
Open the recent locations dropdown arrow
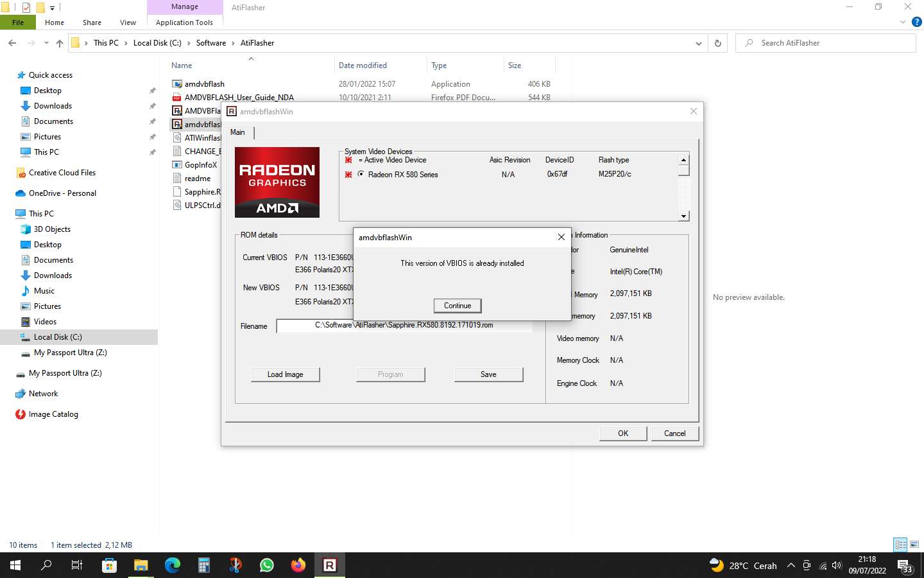tap(46, 43)
